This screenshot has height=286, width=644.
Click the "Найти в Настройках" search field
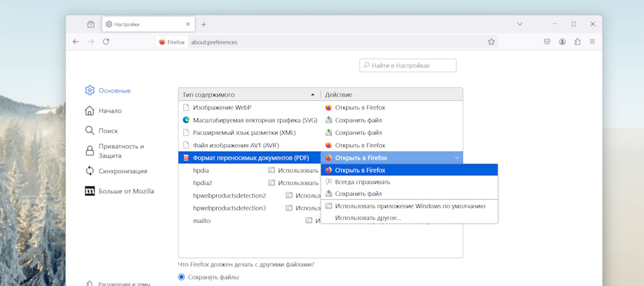[408, 65]
